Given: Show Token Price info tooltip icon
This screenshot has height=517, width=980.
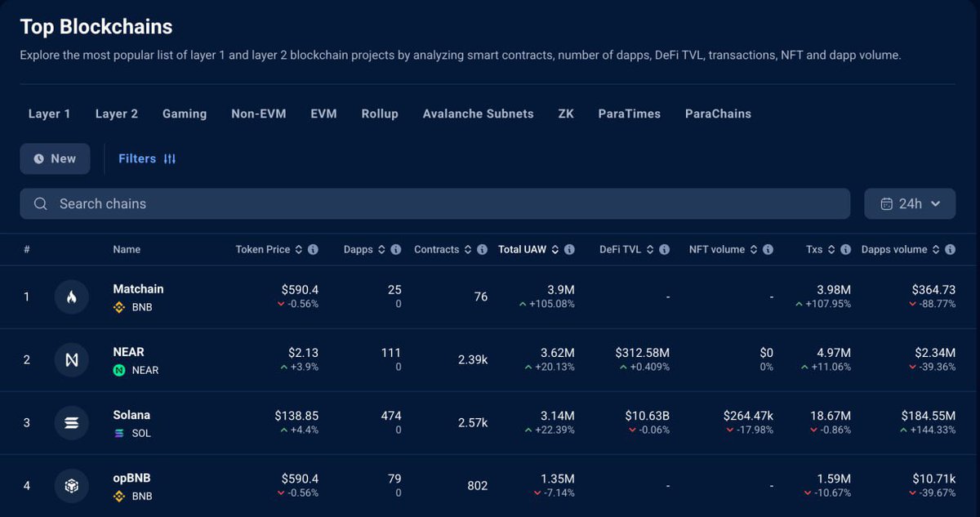Looking at the screenshot, I should tap(313, 250).
